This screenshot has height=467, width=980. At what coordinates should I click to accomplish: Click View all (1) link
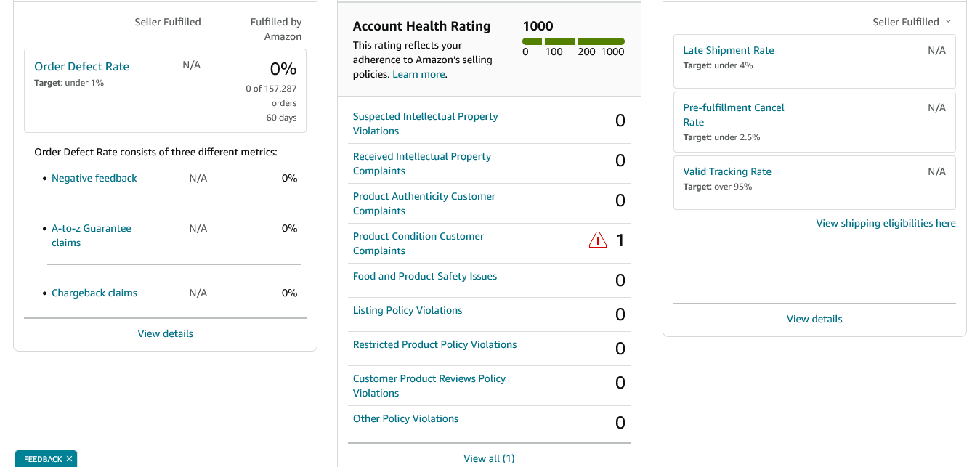click(x=489, y=458)
